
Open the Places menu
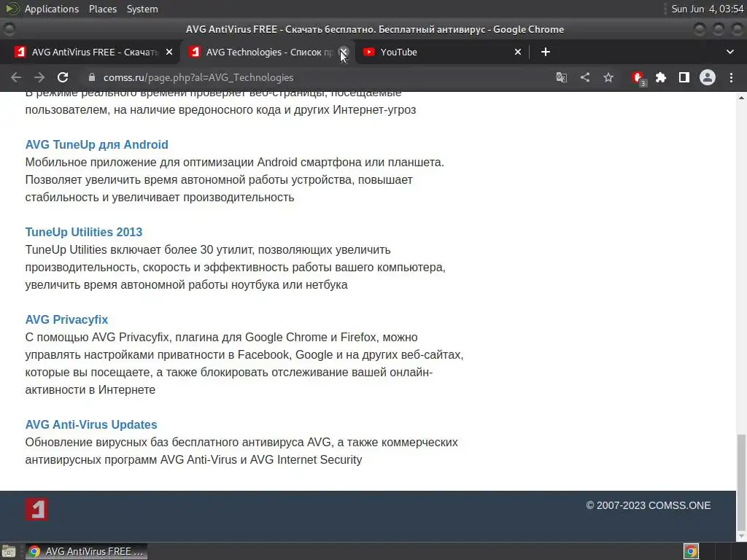coord(102,9)
